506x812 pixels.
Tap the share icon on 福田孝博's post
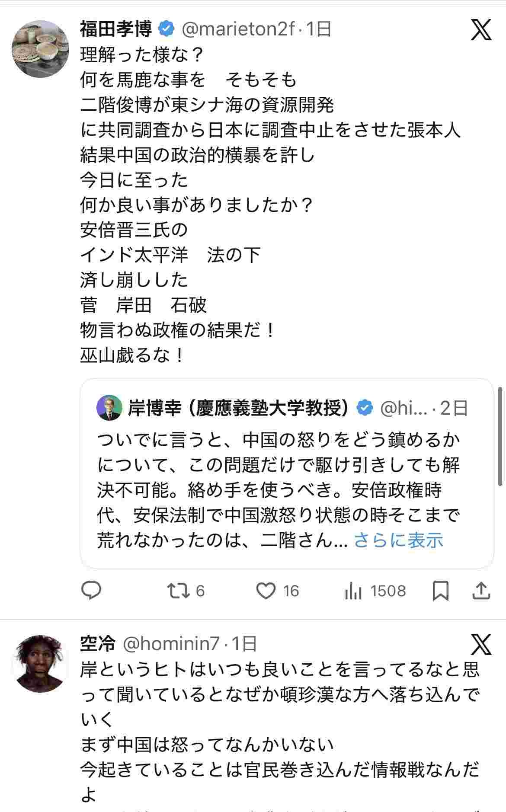(x=481, y=591)
